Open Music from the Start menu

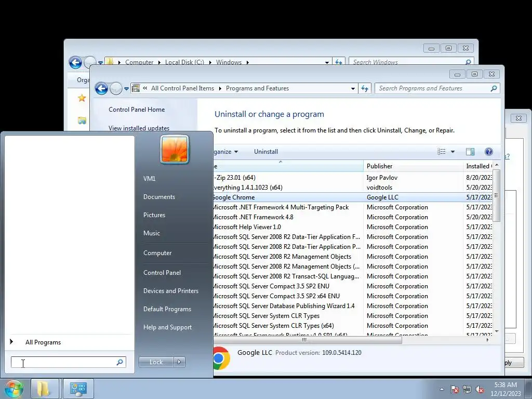152,233
